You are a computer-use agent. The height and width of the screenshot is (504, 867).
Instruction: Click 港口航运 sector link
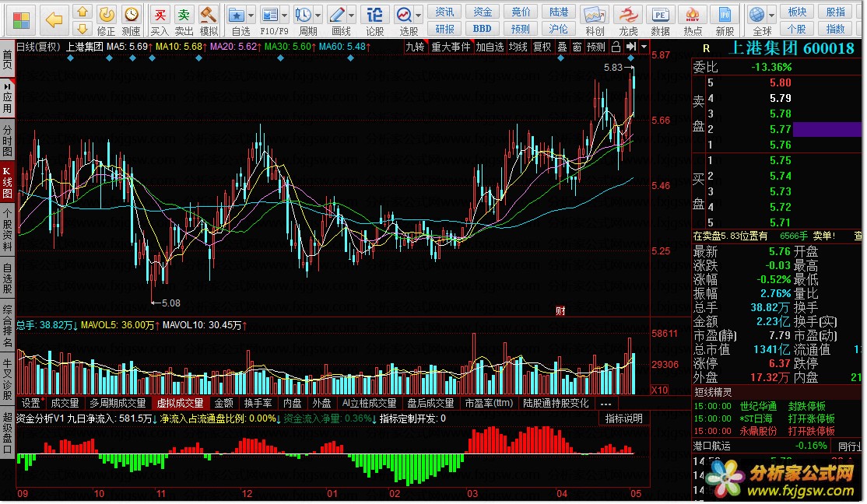[712, 446]
